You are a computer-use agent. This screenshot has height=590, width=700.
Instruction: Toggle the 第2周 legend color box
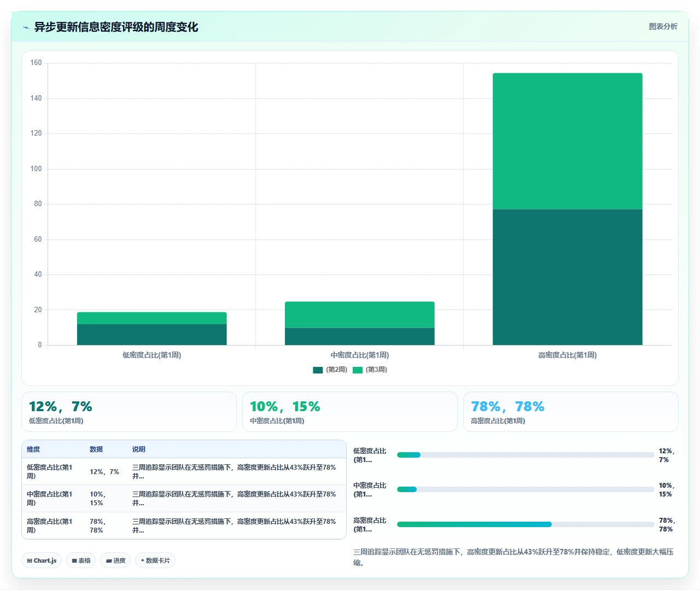pos(318,370)
